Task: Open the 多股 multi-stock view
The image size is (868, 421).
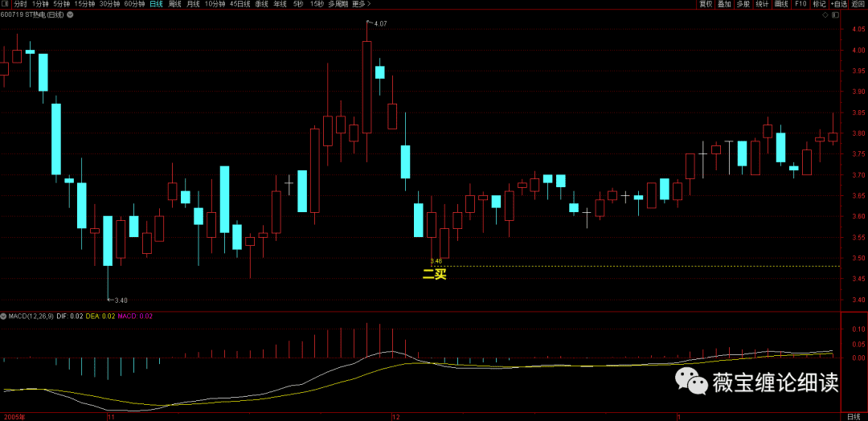Action: tap(743, 5)
